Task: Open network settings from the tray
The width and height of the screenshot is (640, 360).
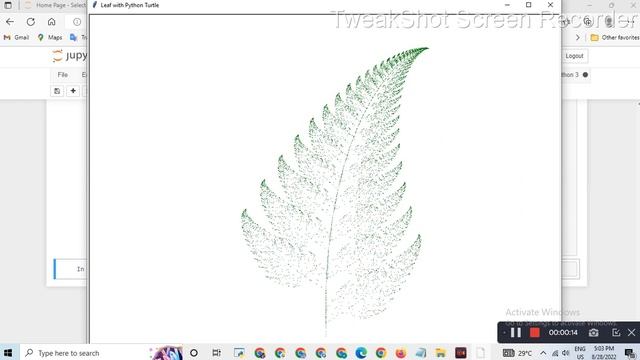Action: 555,353
